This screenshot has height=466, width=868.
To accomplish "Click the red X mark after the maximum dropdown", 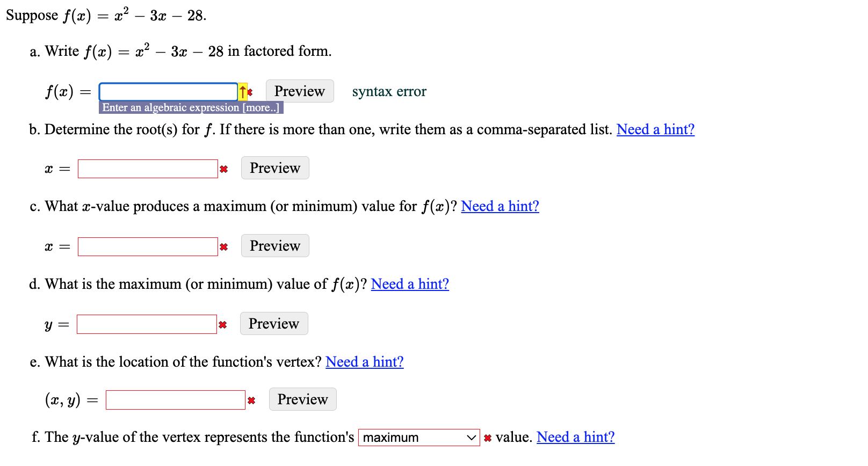I will pos(488,438).
